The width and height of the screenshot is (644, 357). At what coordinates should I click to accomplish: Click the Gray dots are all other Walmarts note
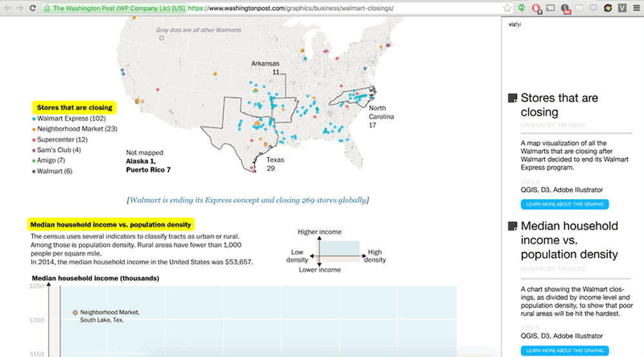(x=198, y=30)
